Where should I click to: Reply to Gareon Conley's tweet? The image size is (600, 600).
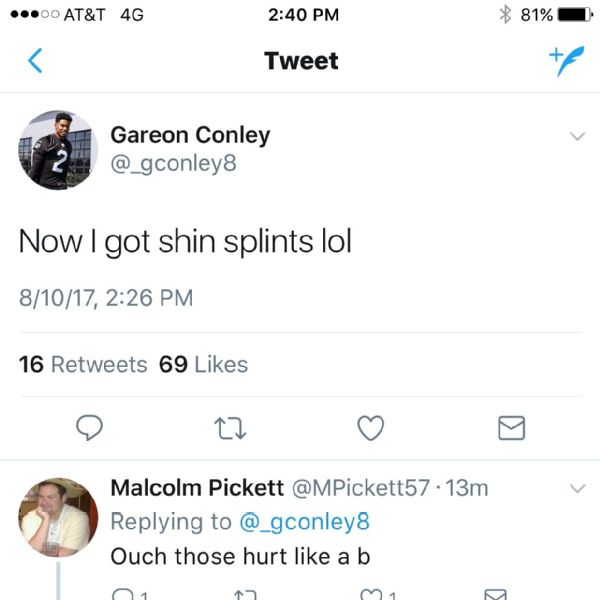tap(91, 428)
